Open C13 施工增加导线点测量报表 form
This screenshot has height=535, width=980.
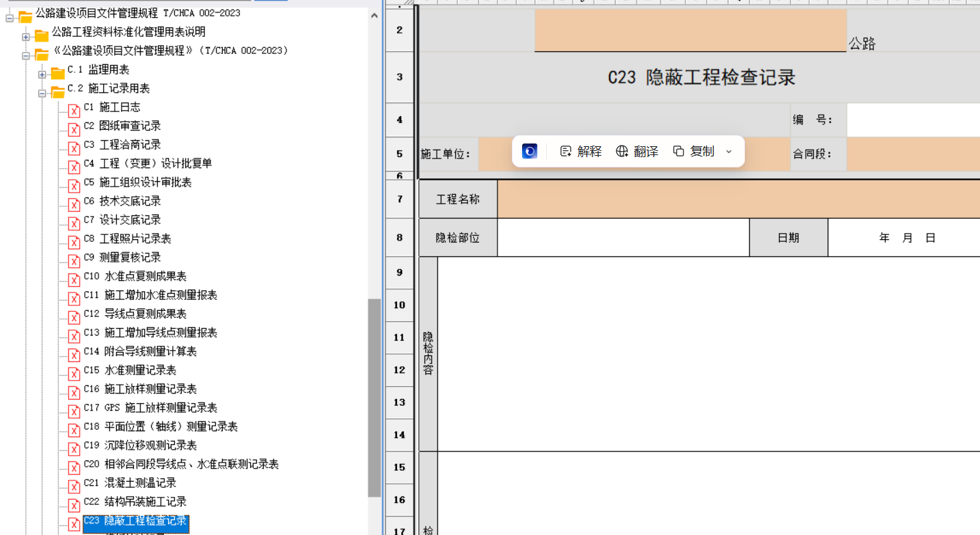coord(150,333)
